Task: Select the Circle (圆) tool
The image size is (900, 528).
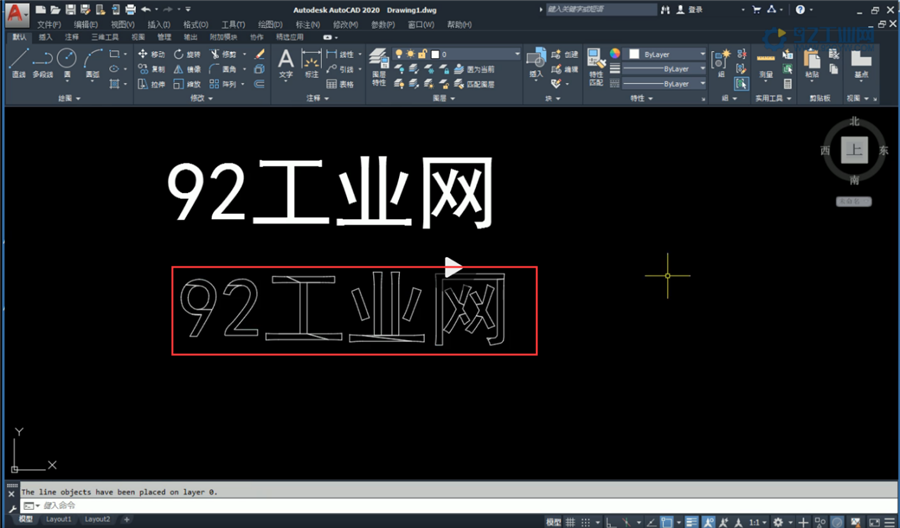Action: click(x=67, y=63)
